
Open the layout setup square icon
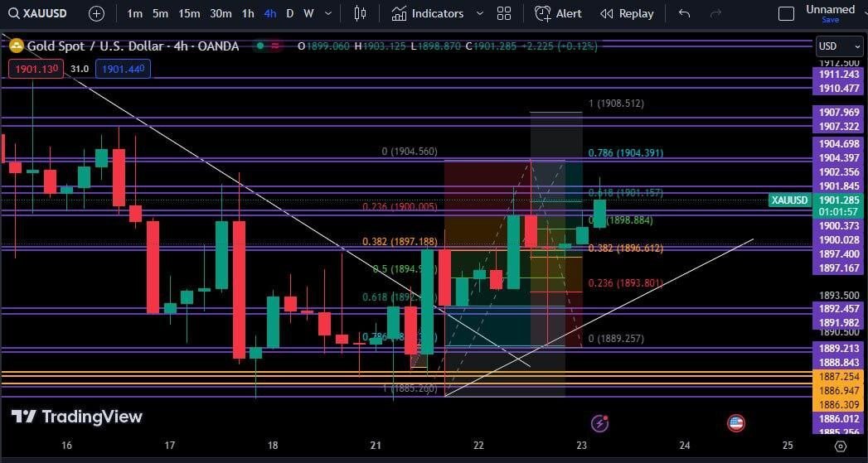point(786,13)
